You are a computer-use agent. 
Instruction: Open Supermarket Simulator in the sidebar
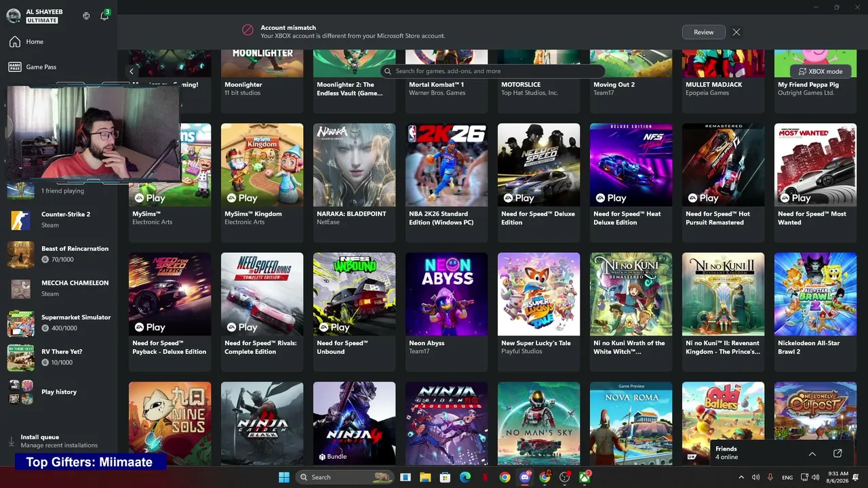pyautogui.click(x=58, y=323)
